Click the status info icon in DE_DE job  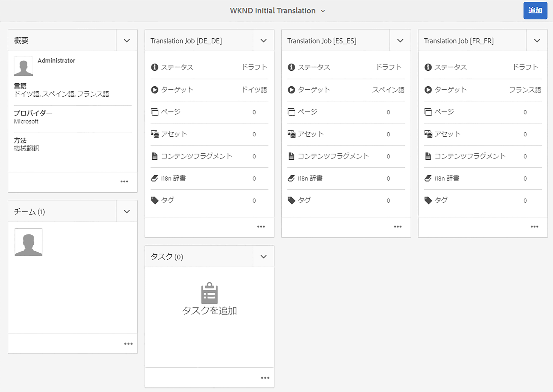click(154, 67)
